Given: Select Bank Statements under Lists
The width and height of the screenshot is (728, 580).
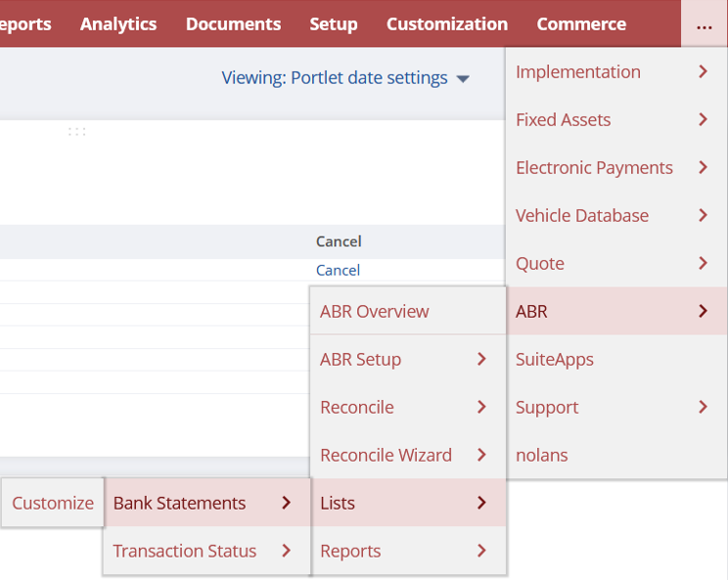Looking at the screenshot, I should tap(205, 504).
